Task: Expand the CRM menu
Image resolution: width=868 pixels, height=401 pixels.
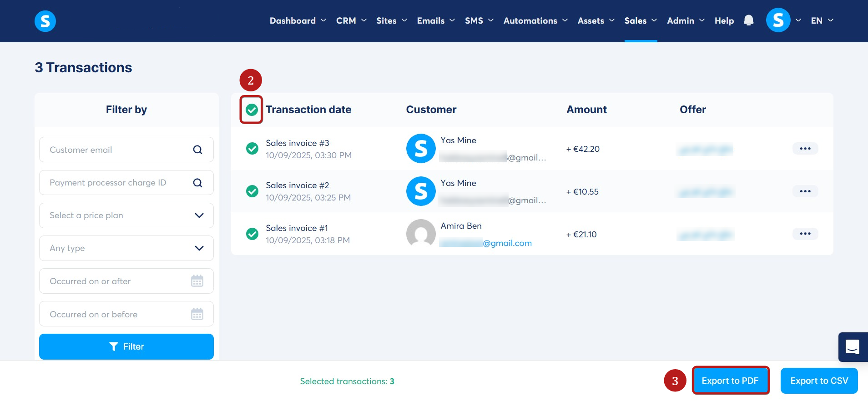Action: click(x=351, y=20)
